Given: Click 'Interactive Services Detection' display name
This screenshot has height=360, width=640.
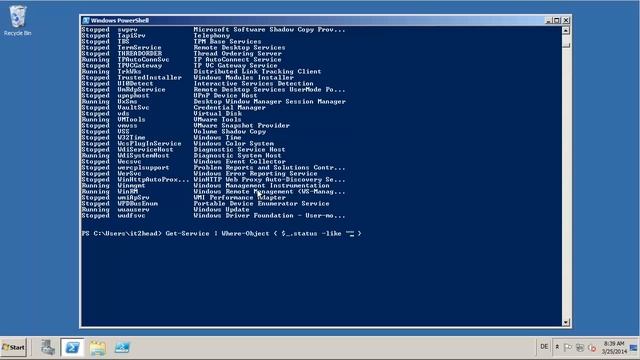Looking at the screenshot, I should point(253,83).
